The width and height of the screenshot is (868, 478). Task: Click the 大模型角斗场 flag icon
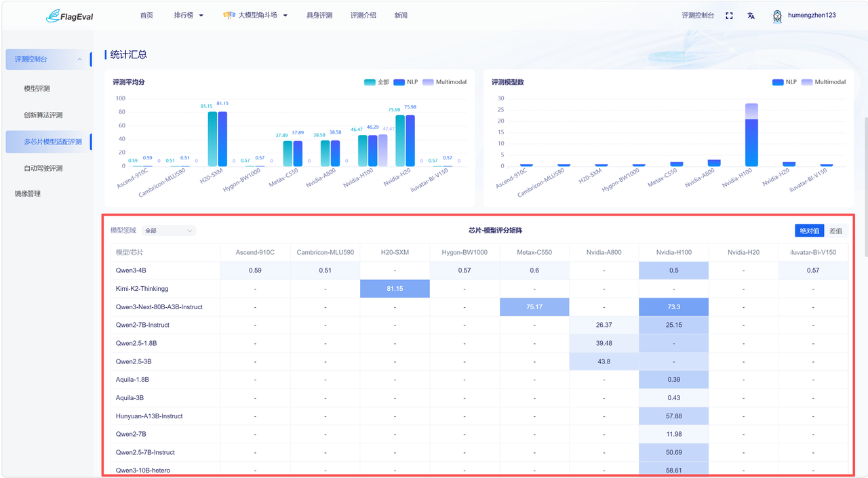click(x=229, y=15)
